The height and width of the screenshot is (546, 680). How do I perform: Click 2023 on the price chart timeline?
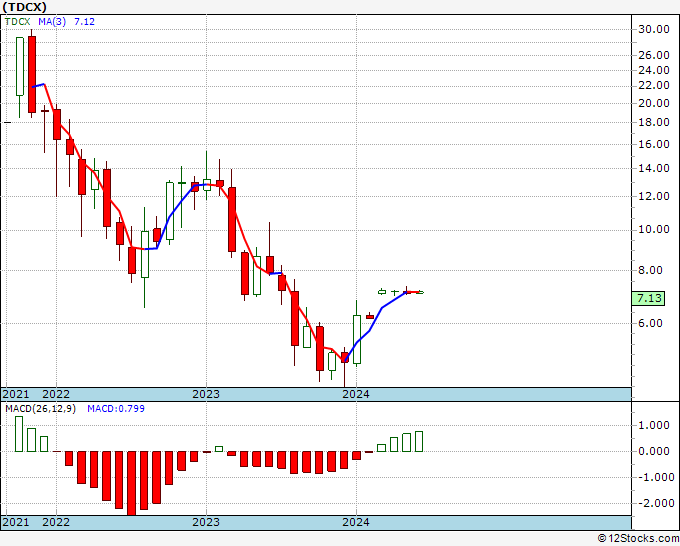[x=206, y=394]
